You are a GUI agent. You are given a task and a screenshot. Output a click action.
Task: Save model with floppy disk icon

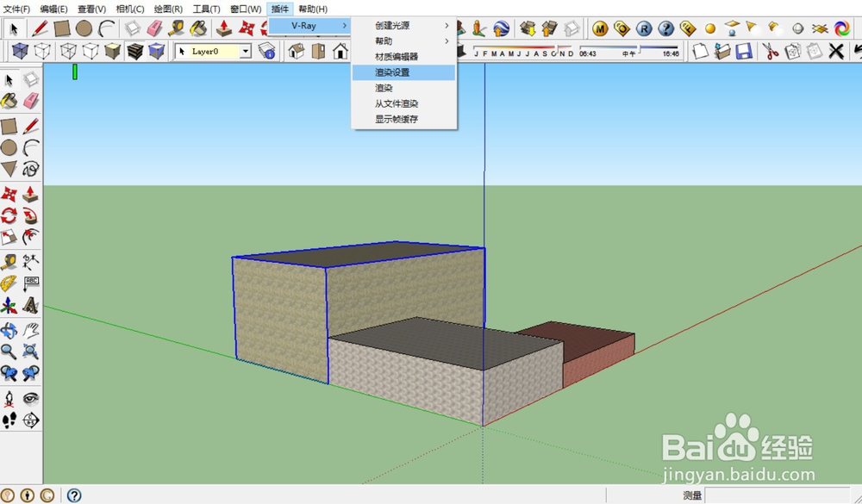coord(744,51)
